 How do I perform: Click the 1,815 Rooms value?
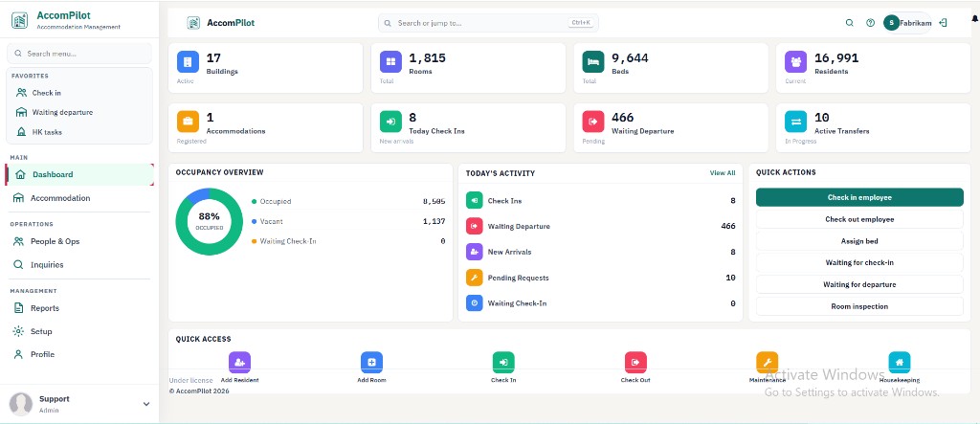coord(428,58)
